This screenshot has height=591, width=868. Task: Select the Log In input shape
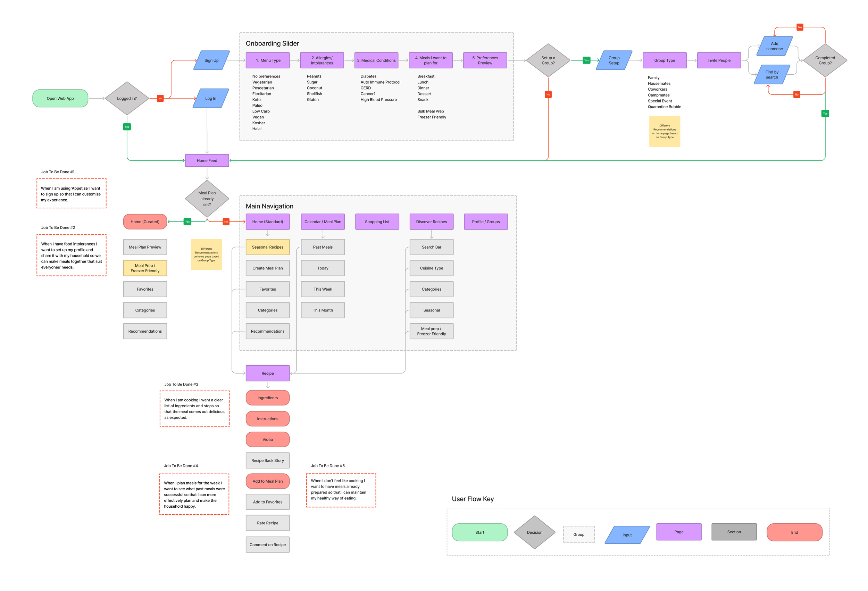[x=211, y=98]
